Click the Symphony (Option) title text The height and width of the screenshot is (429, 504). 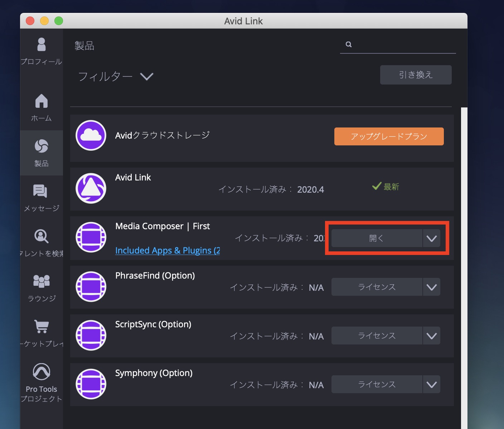[x=154, y=373]
